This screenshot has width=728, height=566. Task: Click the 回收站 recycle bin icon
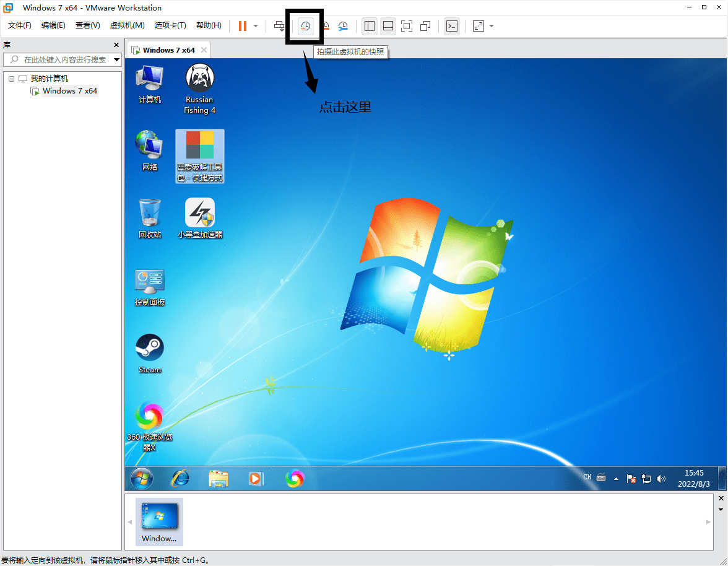pyautogui.click(x=150, y=218)
